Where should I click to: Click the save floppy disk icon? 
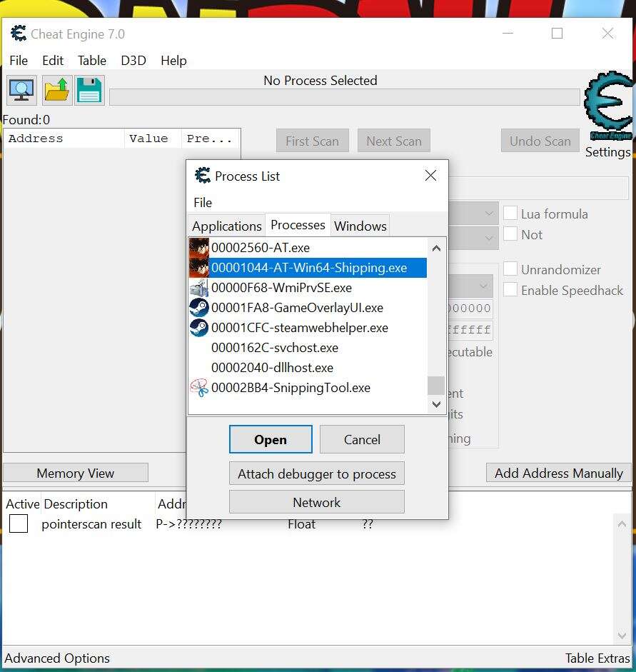[x=90, y=90]
